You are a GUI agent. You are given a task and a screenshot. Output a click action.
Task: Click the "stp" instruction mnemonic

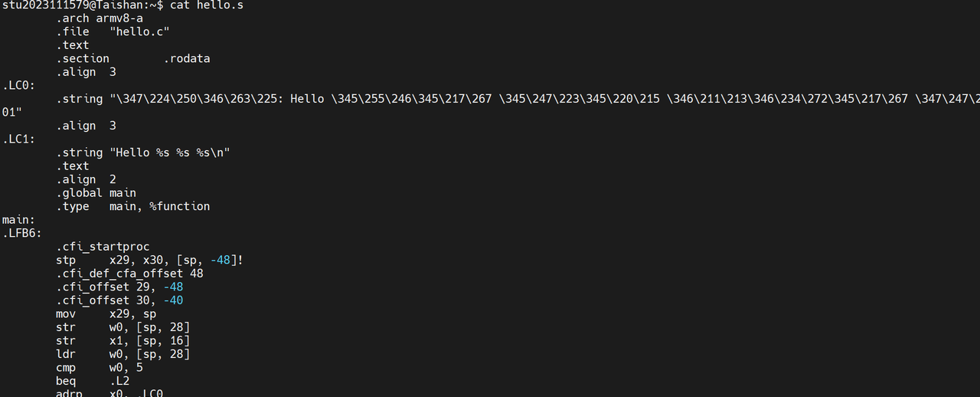66,260
